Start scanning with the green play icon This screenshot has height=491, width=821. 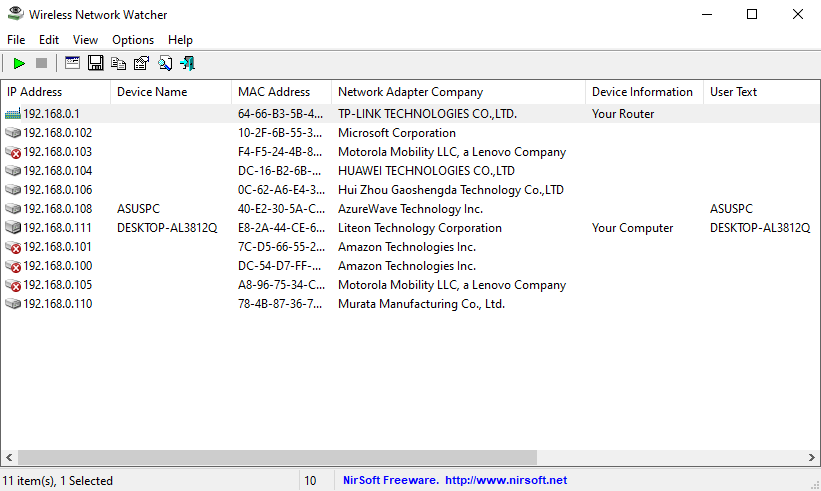click(x=19, y=63)
